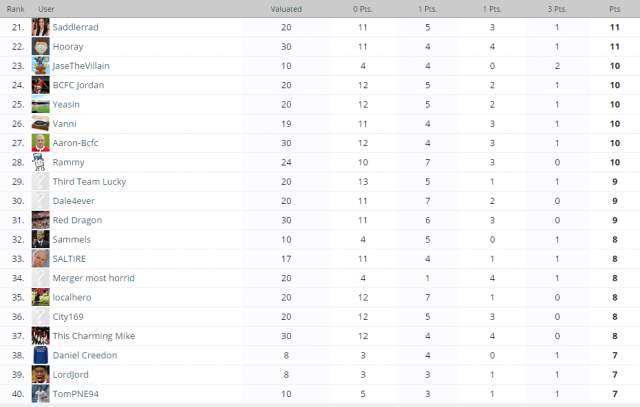The width and height of the screenshot is (640, 407).
Task: Click the Aaron-Bcfc username
Action: click(76, 143)
